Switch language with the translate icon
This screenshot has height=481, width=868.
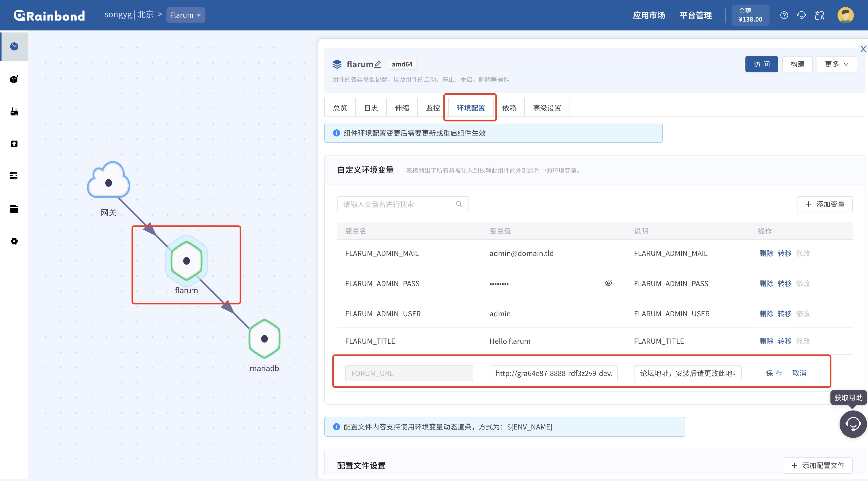[820, 15]
